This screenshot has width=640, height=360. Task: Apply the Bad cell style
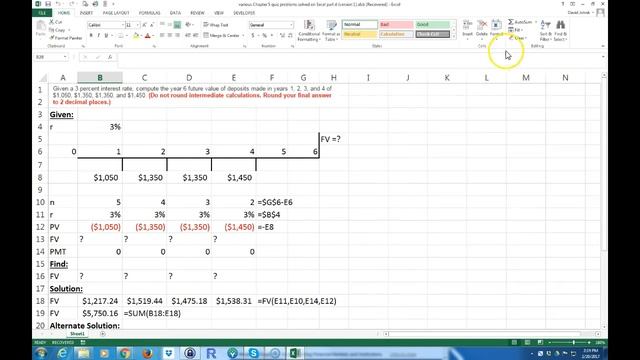pos(396,25)
